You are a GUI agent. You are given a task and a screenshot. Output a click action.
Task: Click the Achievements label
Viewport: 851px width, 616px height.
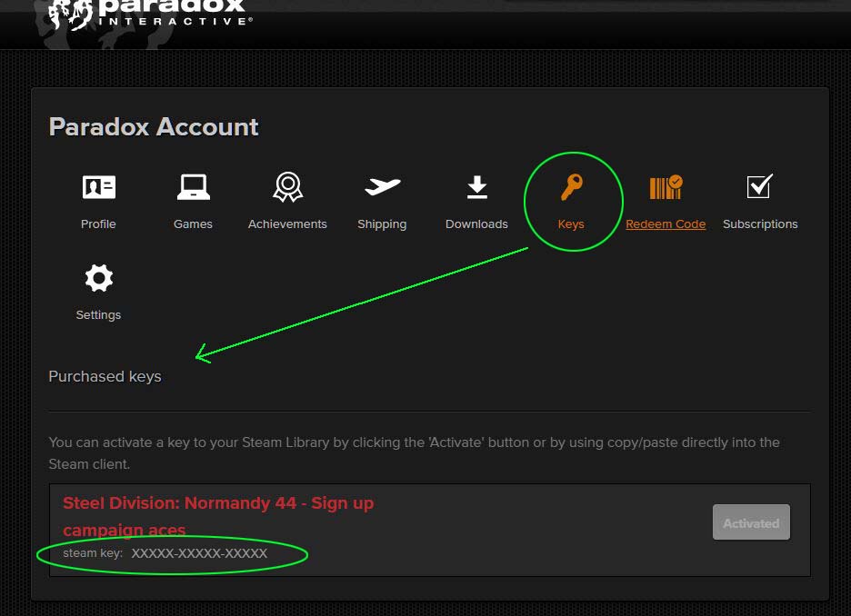point(287,224)
